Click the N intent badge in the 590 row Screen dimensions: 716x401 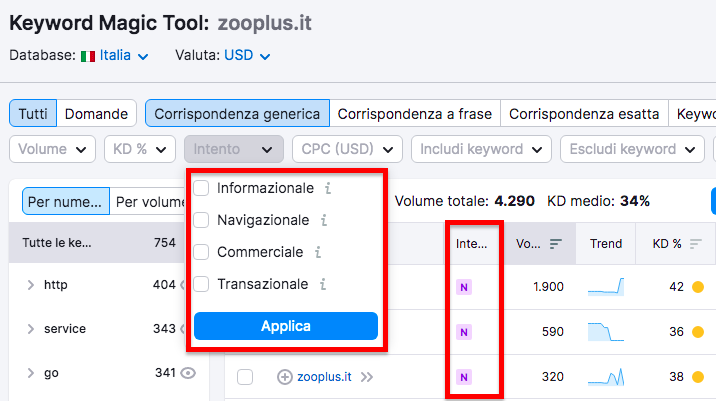point(464,332)
